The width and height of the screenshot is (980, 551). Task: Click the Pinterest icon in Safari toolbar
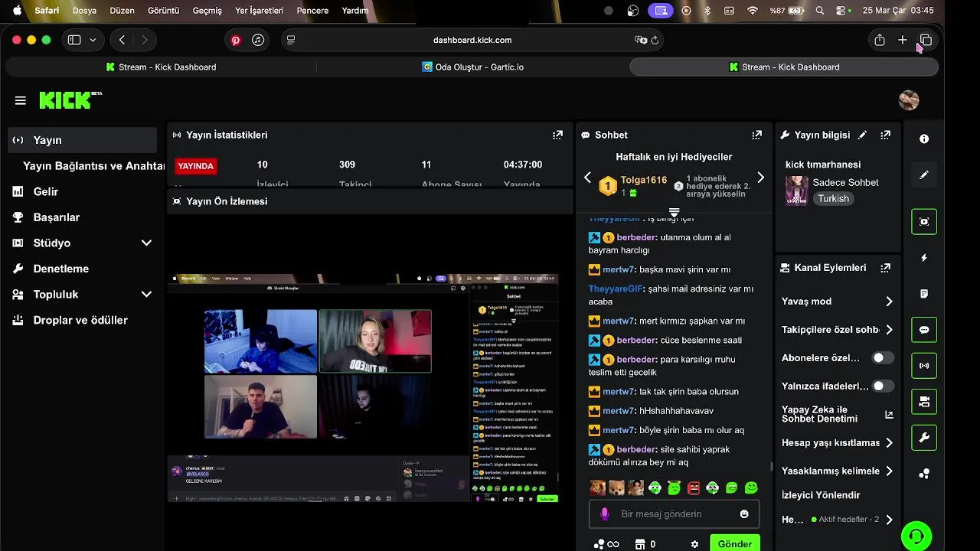coord(236,41)
